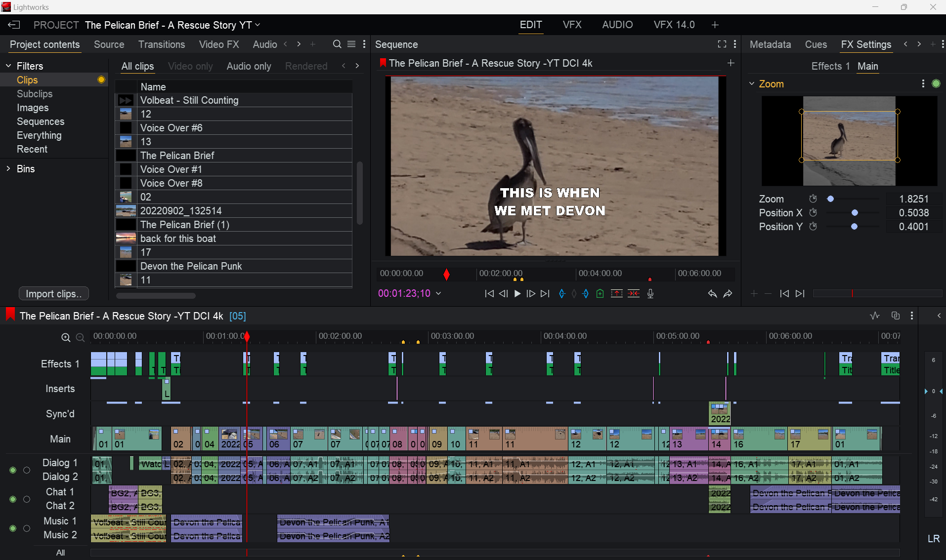Zoom out on the timeline
Viewport: 946px width, 560px height.
click(80, 337)
